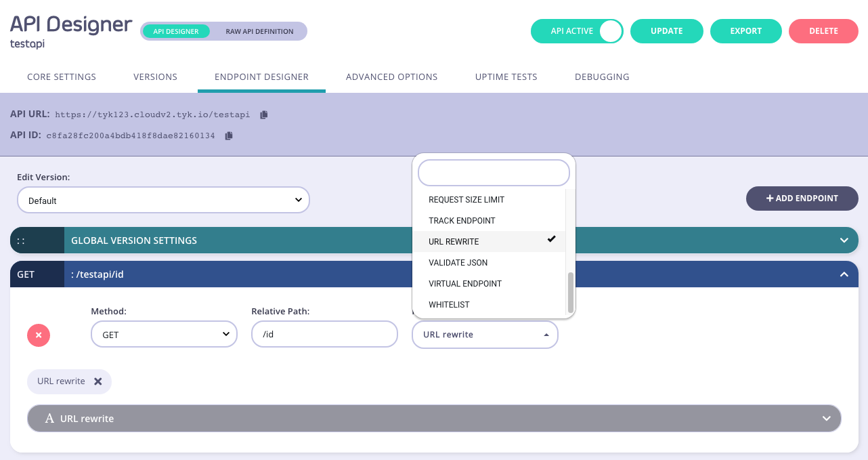Viewport: 868px width, 460px height.
Task: Click the DELETE button
Action: pyautogui.click(x=823, y=30)
